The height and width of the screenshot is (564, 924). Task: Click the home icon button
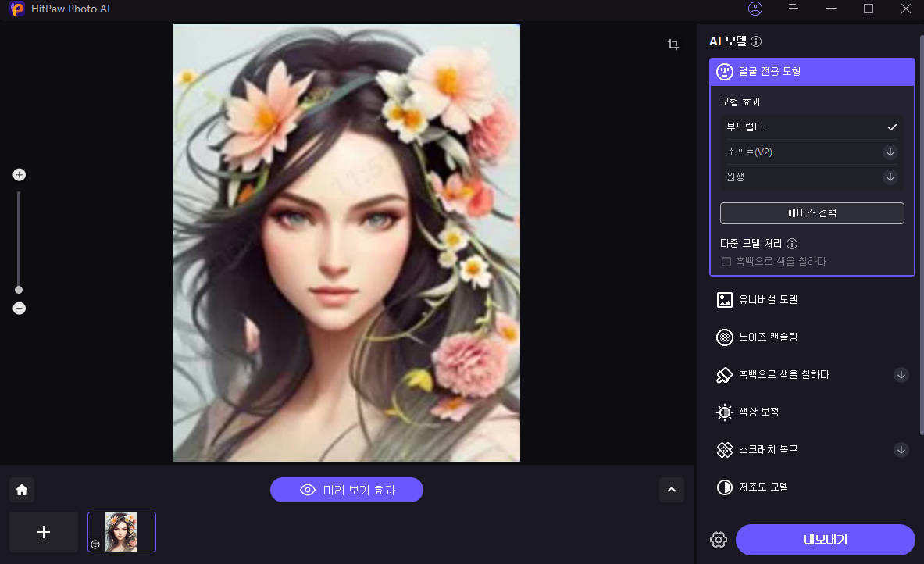click(22, 490)
